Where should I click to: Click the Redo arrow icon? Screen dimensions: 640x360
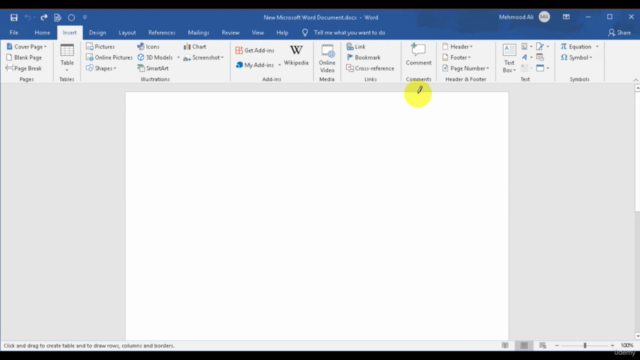(44, 18)
